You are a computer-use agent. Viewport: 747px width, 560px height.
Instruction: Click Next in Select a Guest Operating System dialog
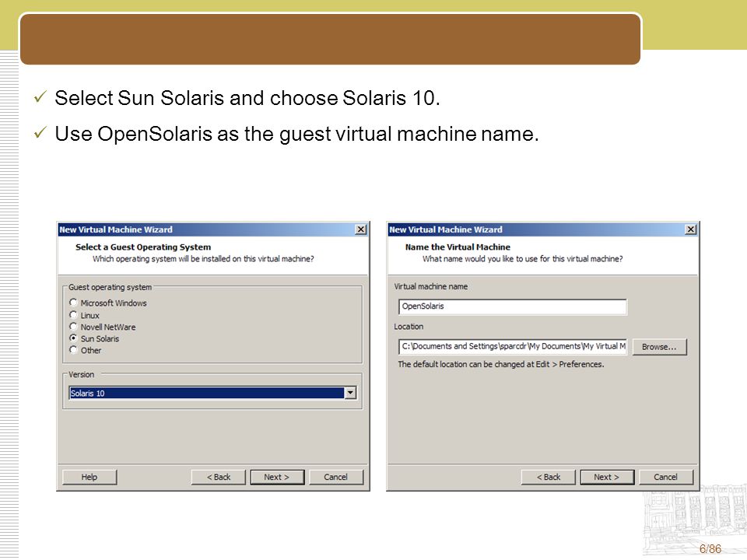click(x=277, y=477)
